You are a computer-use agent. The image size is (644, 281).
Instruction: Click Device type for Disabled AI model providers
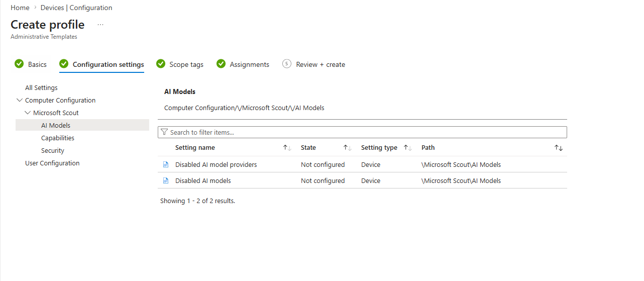(x=371, y=164)
